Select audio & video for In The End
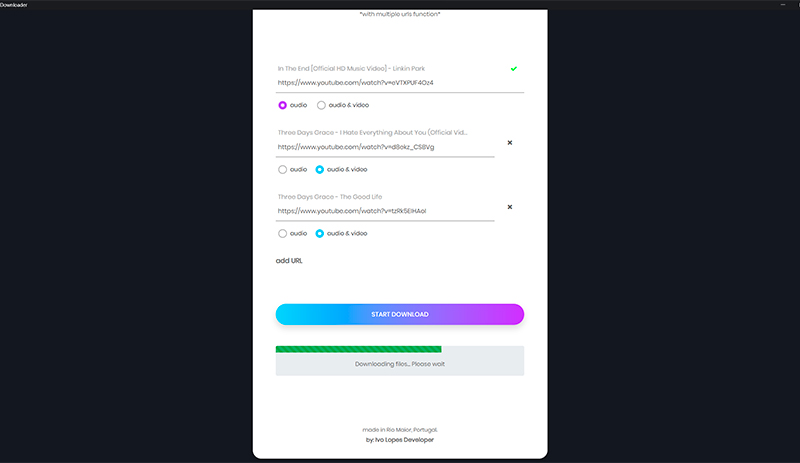Image resolution: width=800 pixels, height=463 pixels. pyautogui.click(x=321, y=105)
